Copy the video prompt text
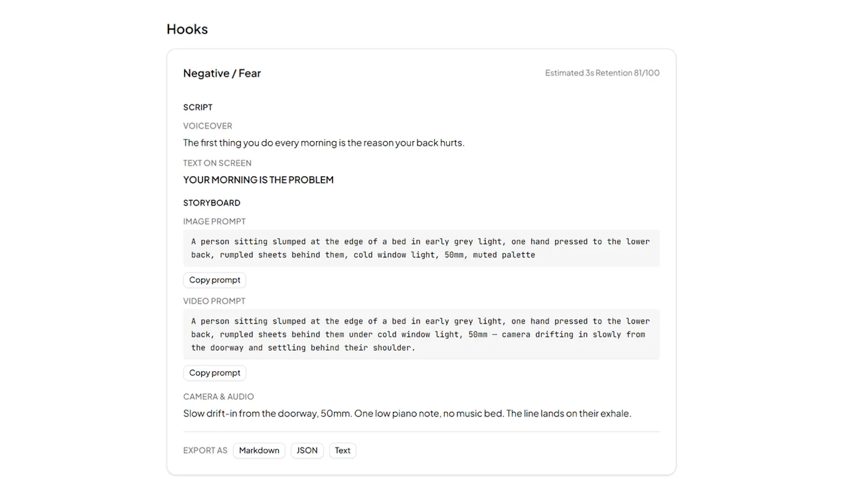Image resolution: width=843 pixels, height=504 pixels. [x=214, y=373]
